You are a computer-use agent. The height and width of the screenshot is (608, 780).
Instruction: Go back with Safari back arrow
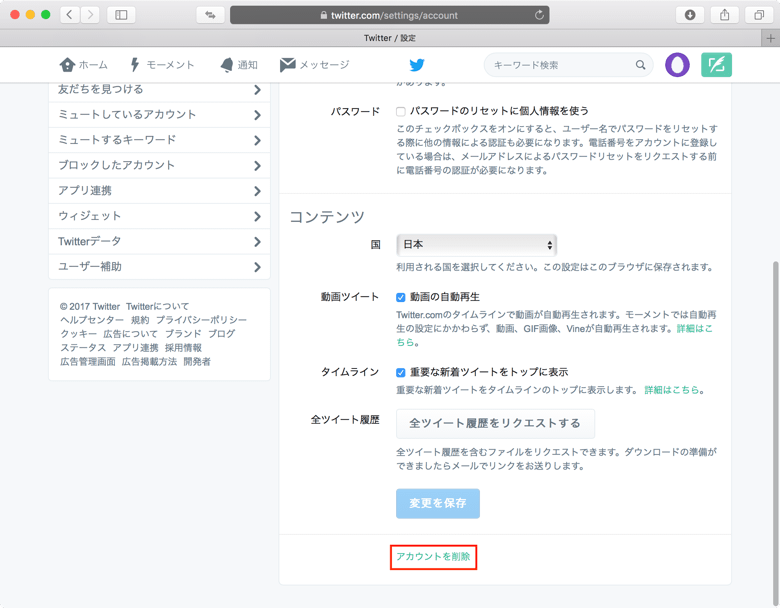coord(70,15)
